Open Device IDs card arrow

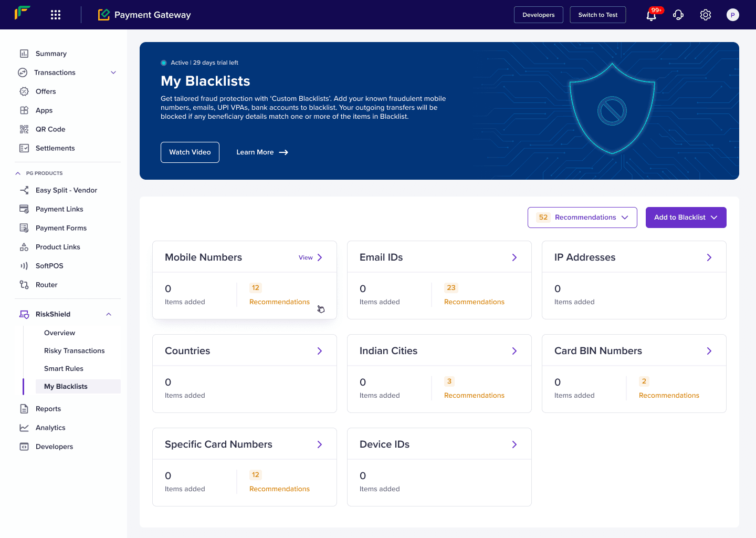[514, 444]
